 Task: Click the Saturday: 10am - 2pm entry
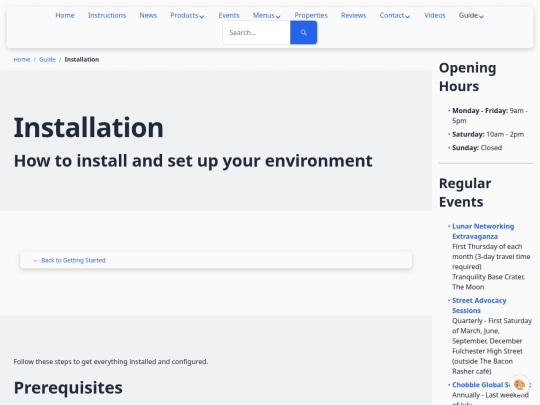(x=488, y=134)
